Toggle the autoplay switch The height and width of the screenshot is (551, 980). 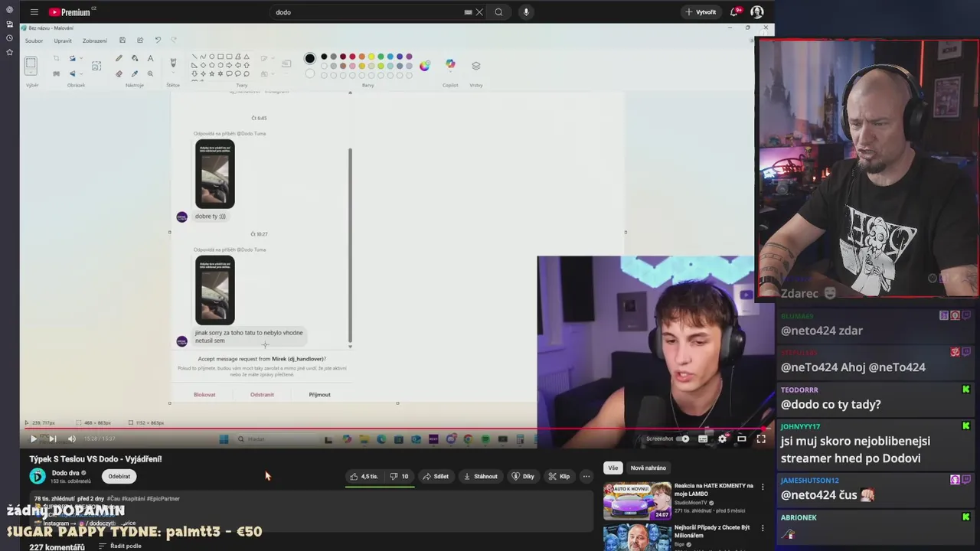(x=683, y=439)
